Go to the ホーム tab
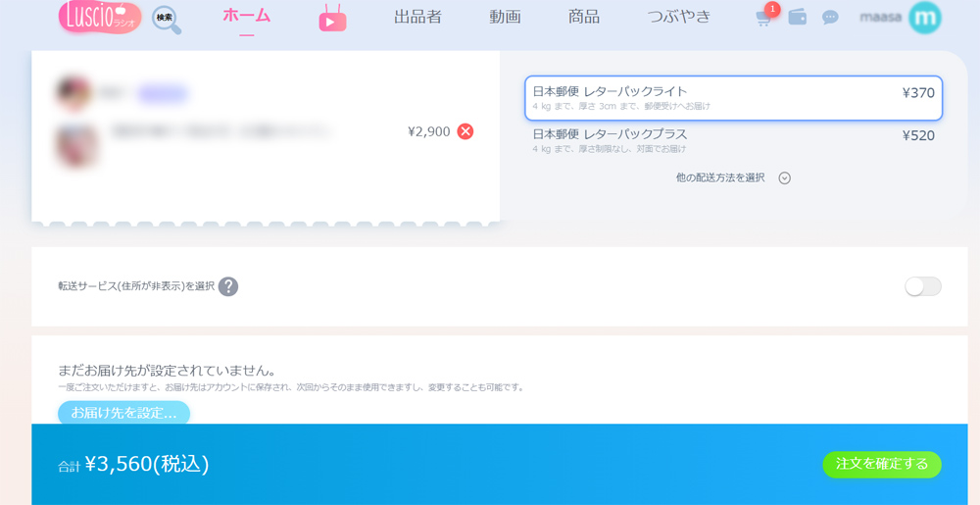 point(246,16)
